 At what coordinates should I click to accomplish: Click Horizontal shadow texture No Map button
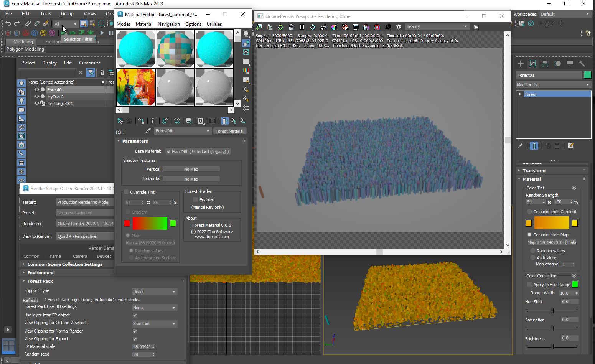(191, 179)
